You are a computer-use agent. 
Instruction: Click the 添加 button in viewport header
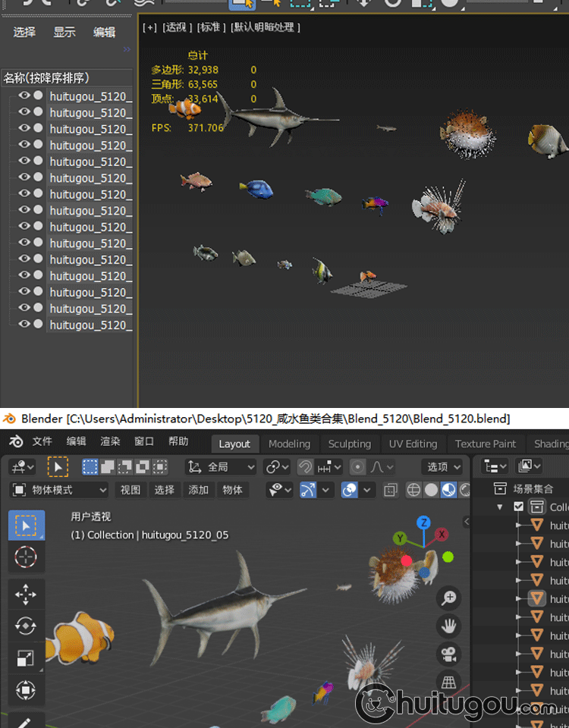click(199, 490)
